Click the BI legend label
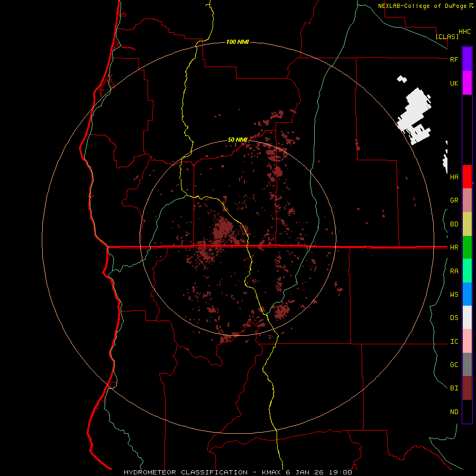476x476 pixels. tap(454, 388)
